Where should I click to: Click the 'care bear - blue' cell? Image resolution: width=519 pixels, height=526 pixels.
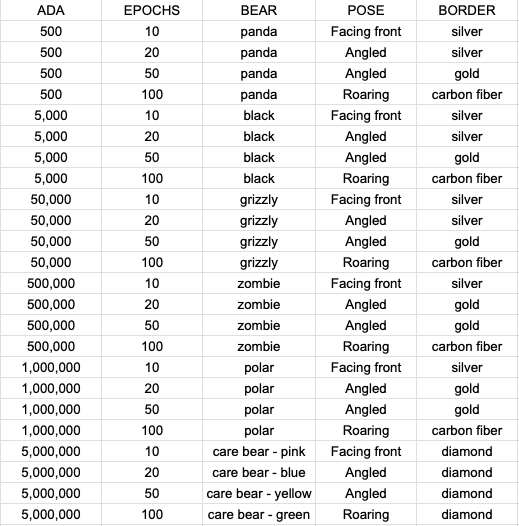[x=259, y=473]
